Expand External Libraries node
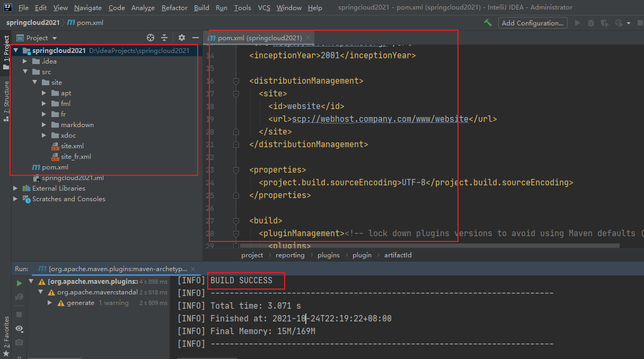 (x=15, y=189)
